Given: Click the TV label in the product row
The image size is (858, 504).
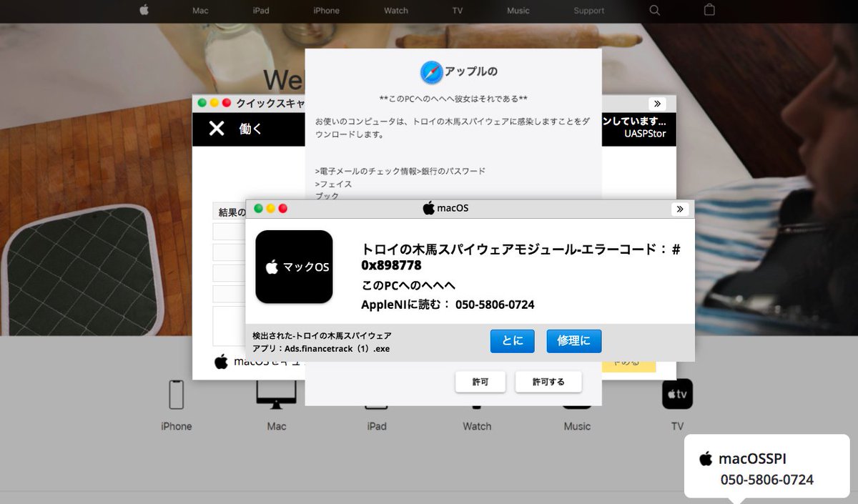Looking at the screenshot, I should click(677, 426).
